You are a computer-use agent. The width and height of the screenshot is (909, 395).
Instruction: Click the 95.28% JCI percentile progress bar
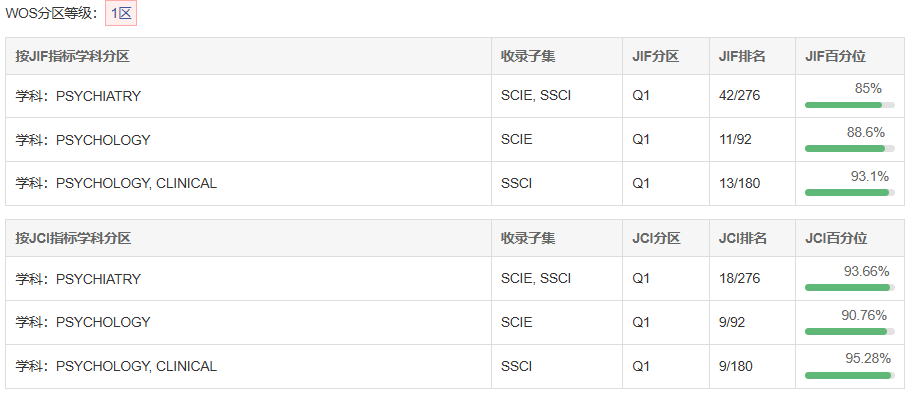click(x=850, y=375)
